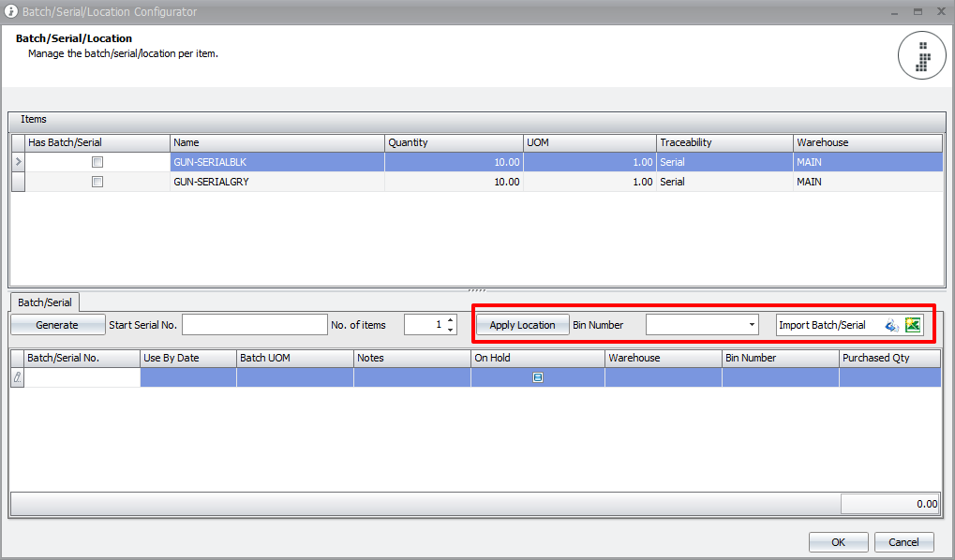Click the pencil edit icon on the grid row
Image resolution: width=955 pixels, height=560 pixels.
[16, 376]
